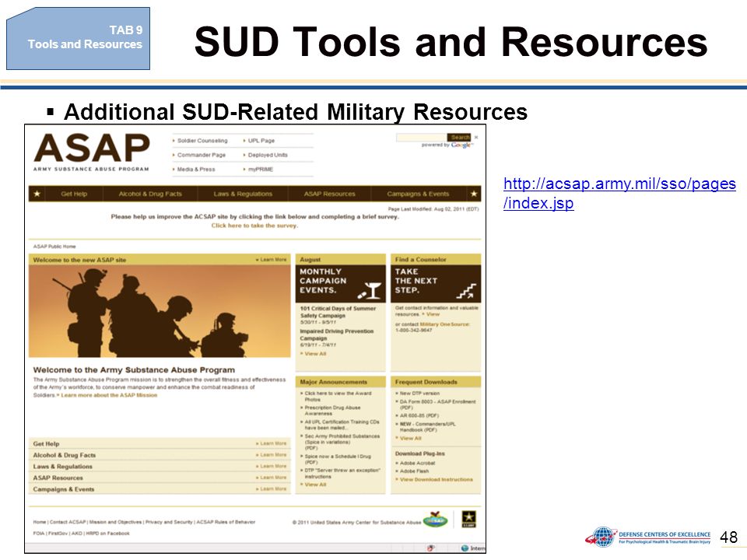The image size is (747, 560).
Task: Download DA Form 8003 ASAP Enrollment PDF
Action: [437, 404]
